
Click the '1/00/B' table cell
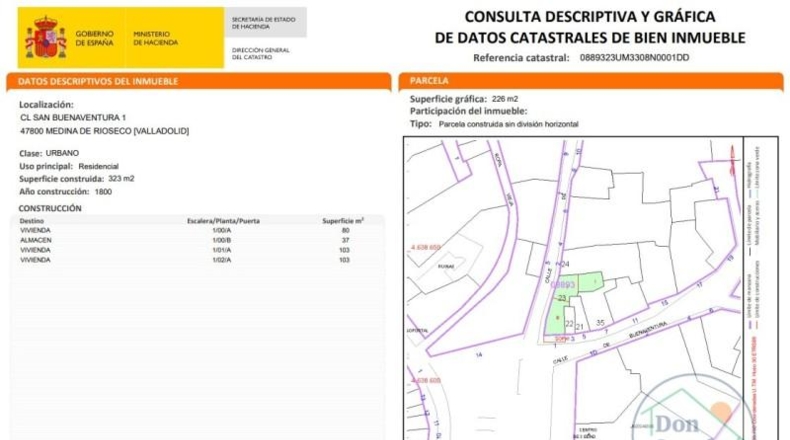(x=222, y=240)
